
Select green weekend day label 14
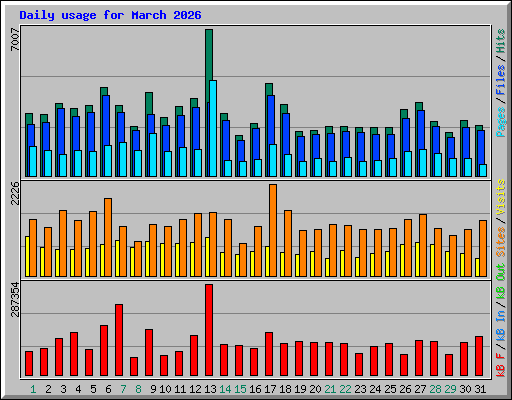pyautogui.click(x=225, y=389)
